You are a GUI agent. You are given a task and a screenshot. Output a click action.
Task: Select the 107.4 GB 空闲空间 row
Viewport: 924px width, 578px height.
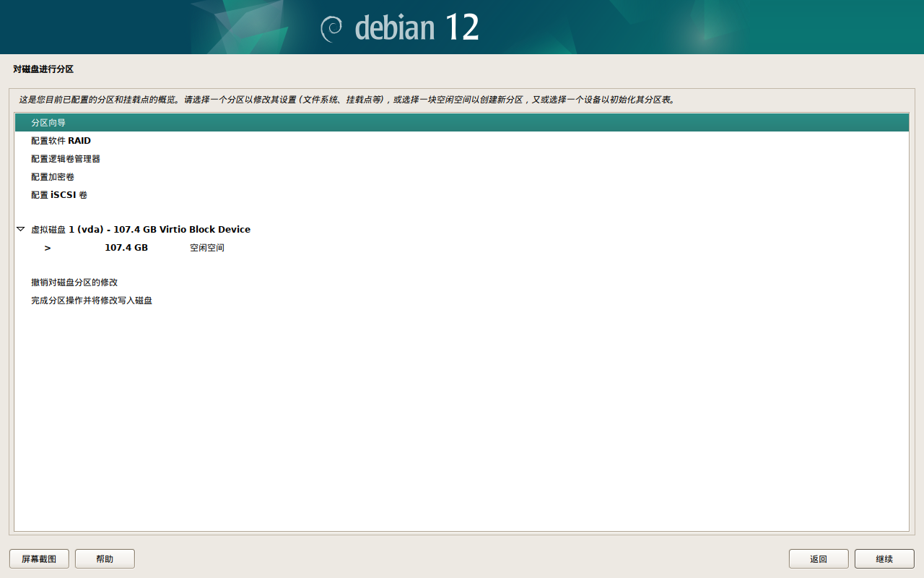461,248
